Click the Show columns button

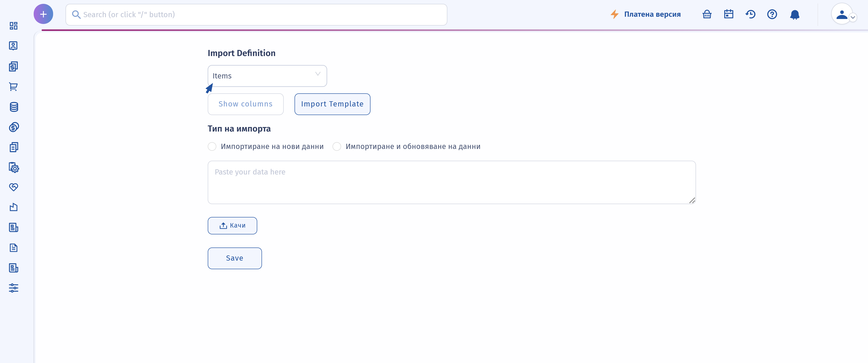click(x=246, y=104)
